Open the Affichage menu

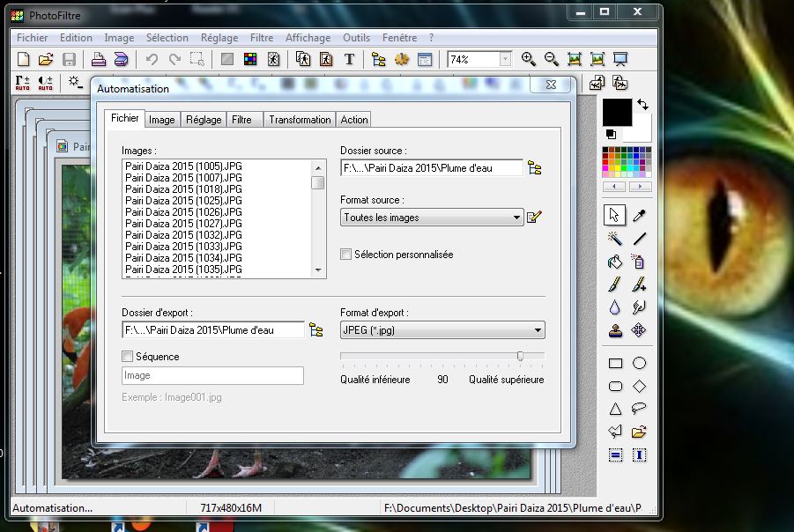coord(308,38)
